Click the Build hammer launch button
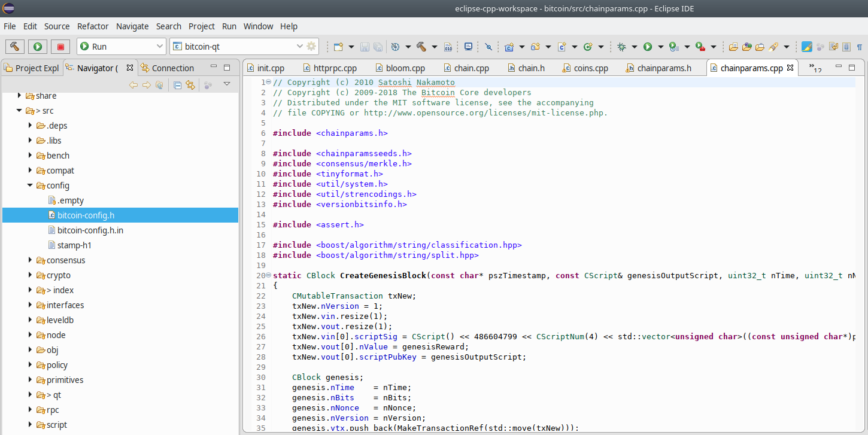 tap(15, 46)
